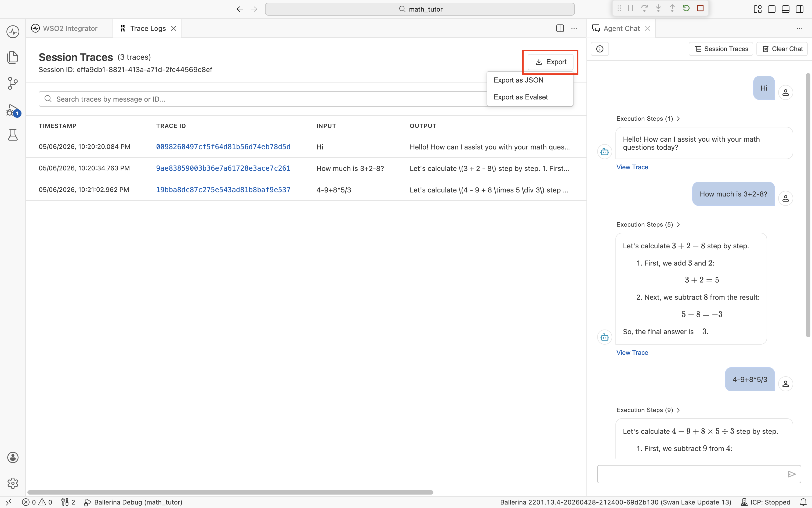This screenshot has height=508, width=812.
Task: Open trace 19bba8dc87c275e543ad81b8baf9e537
Action: point(223,190)
